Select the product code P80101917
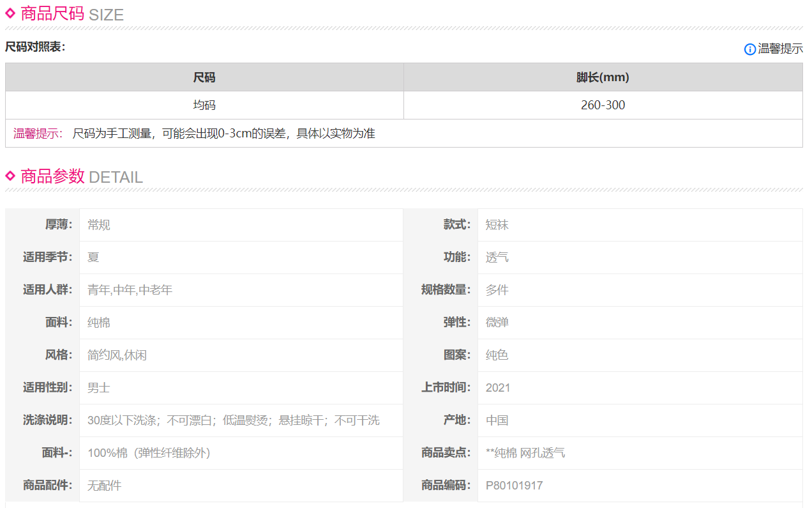The image size is (812, 508). pyautogui.click(x=514, y=486)
